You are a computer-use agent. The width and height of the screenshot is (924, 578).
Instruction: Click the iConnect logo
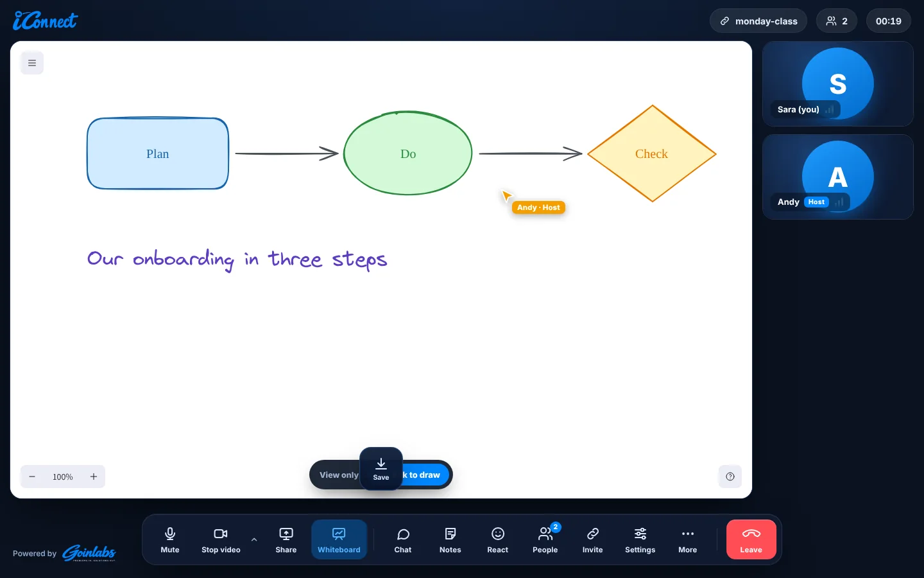pyautogui.click(x=45, y=21)
